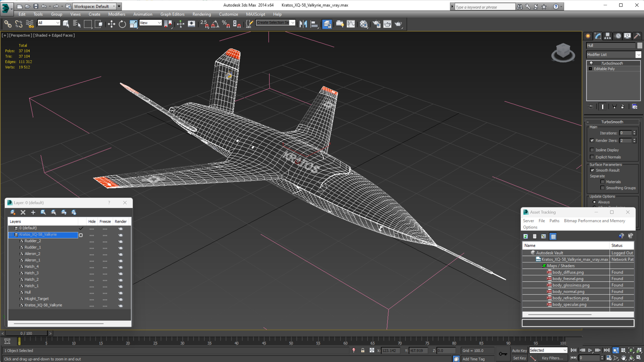The width and height of the screenshot is (644, 362).
Task: Toggle the Layer Manager button in toolbar
Action: 327,24
